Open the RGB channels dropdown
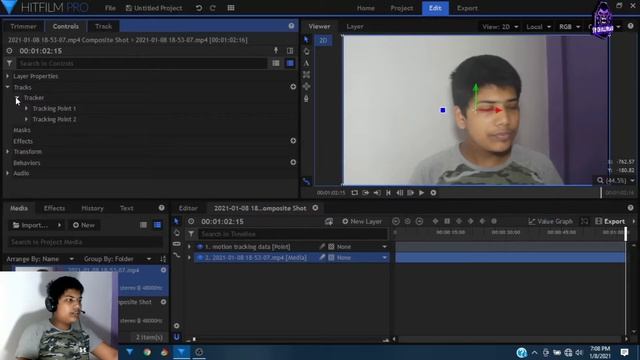 click(x=569, y=27)
